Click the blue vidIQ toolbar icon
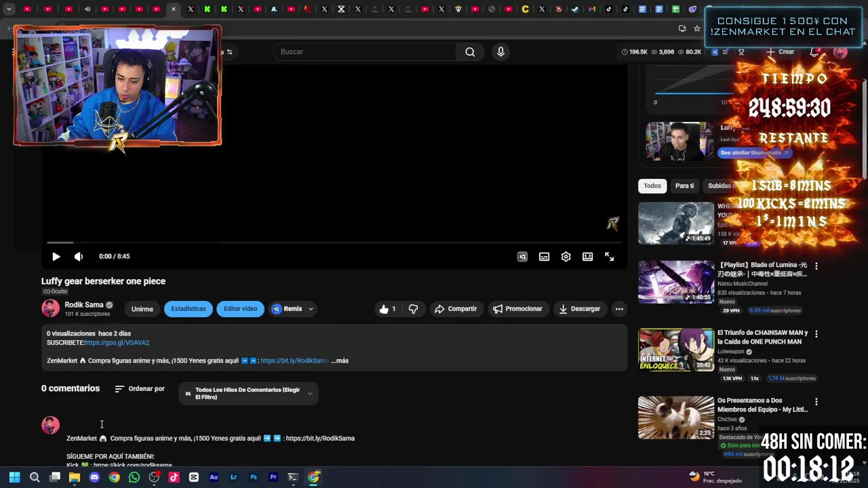This screenshot has width=868, height=488. [x=714, y=52]
